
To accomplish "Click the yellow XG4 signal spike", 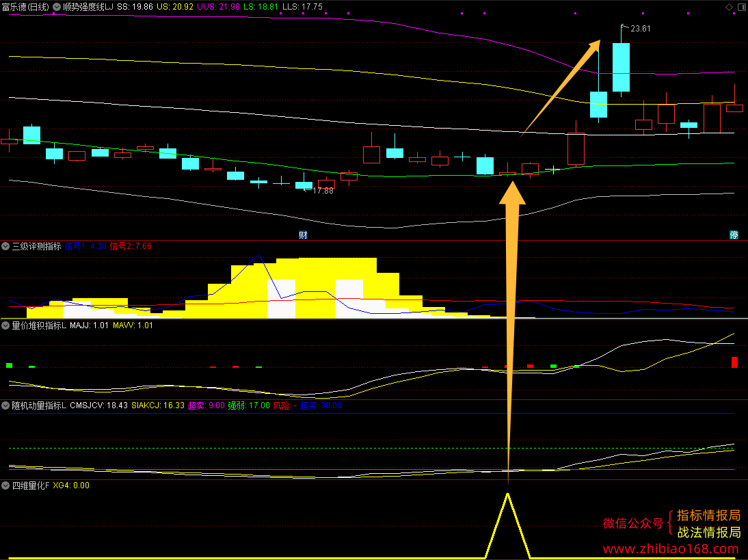I will coord(507,526).
